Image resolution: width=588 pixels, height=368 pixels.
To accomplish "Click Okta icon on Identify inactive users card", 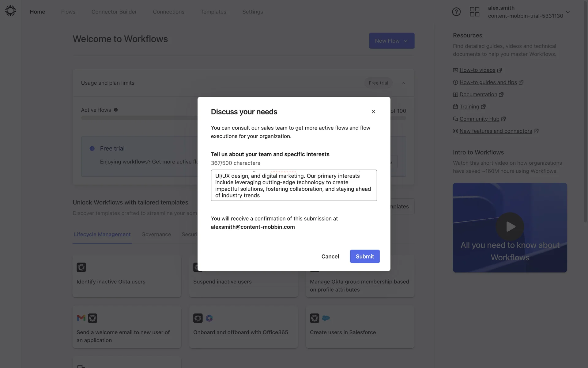I will [81, 267].
